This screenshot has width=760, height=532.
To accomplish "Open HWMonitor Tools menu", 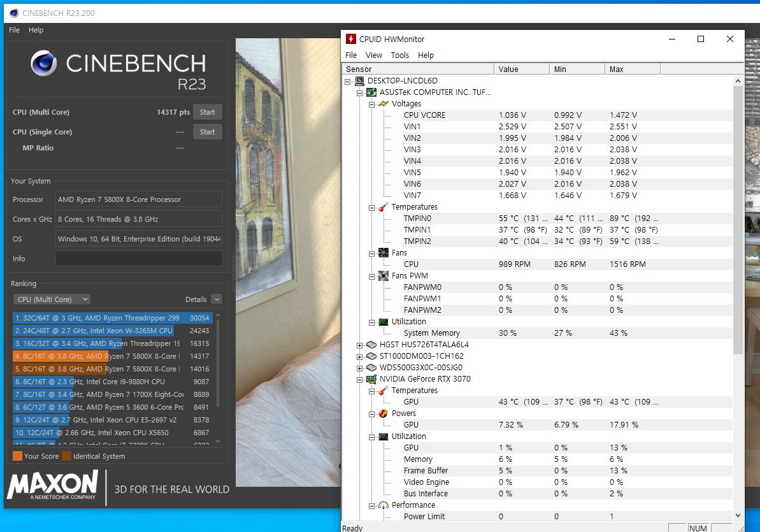I will [400, 55].
